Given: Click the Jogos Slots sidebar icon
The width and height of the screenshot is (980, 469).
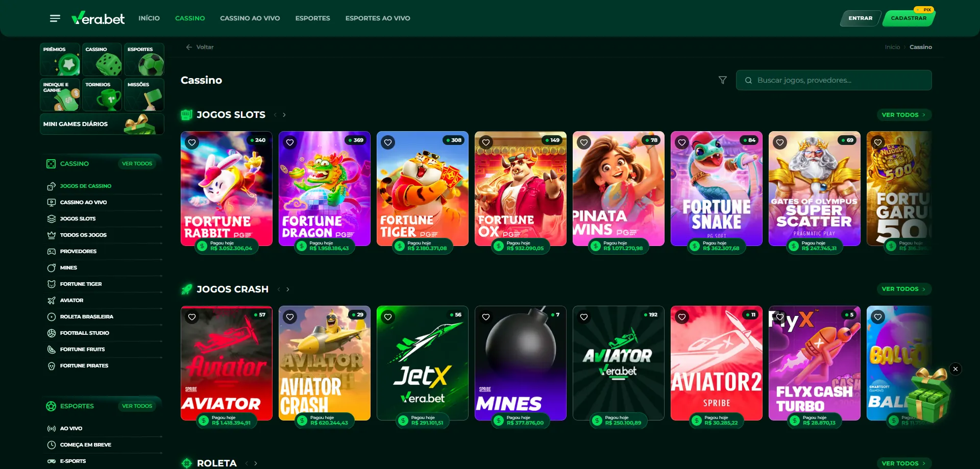Looking at the screenshot, I should click(x=51, y=219).
